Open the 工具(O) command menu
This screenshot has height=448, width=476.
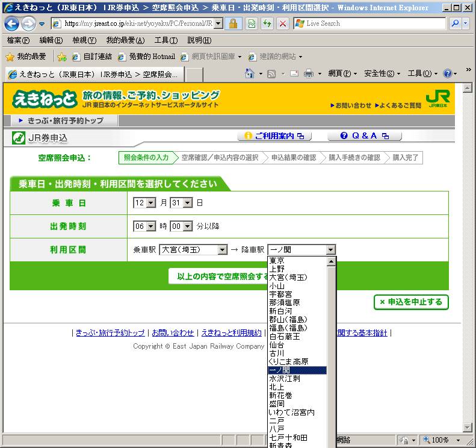click(x=422, y=73)
